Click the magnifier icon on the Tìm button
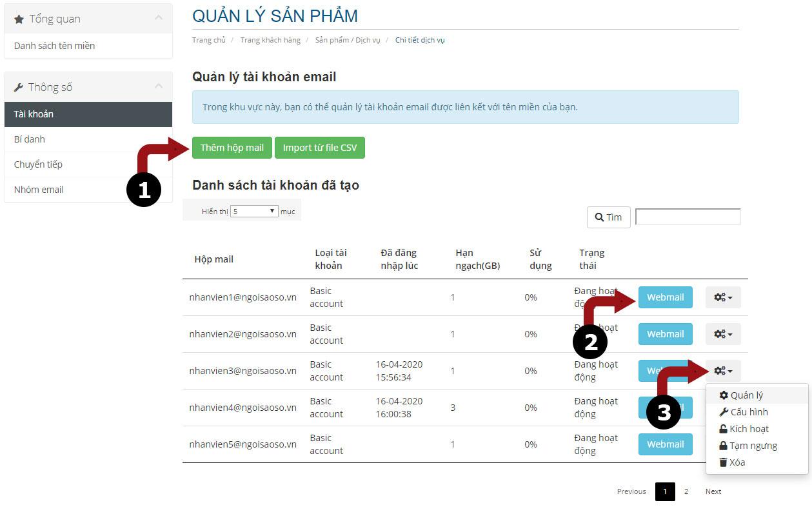Viewport: 812px width, 514px height. [x=598, y=217]
